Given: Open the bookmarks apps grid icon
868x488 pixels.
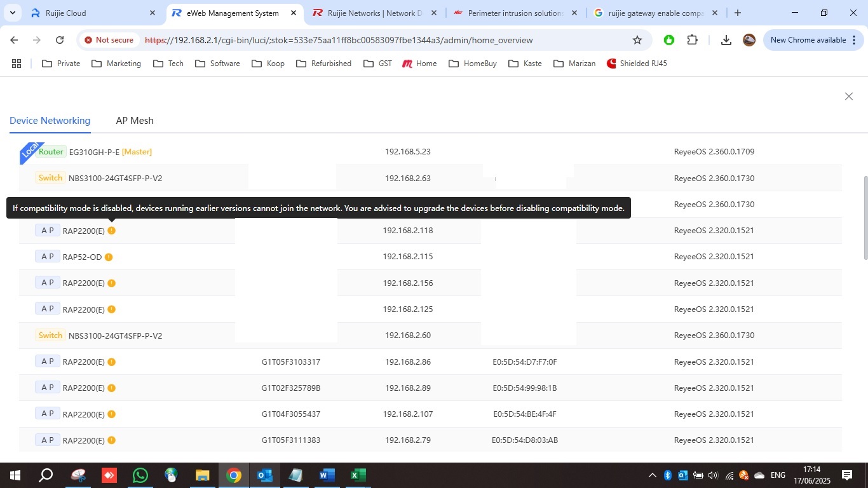Looking at the screenshot, I should [x=17, y=64].
